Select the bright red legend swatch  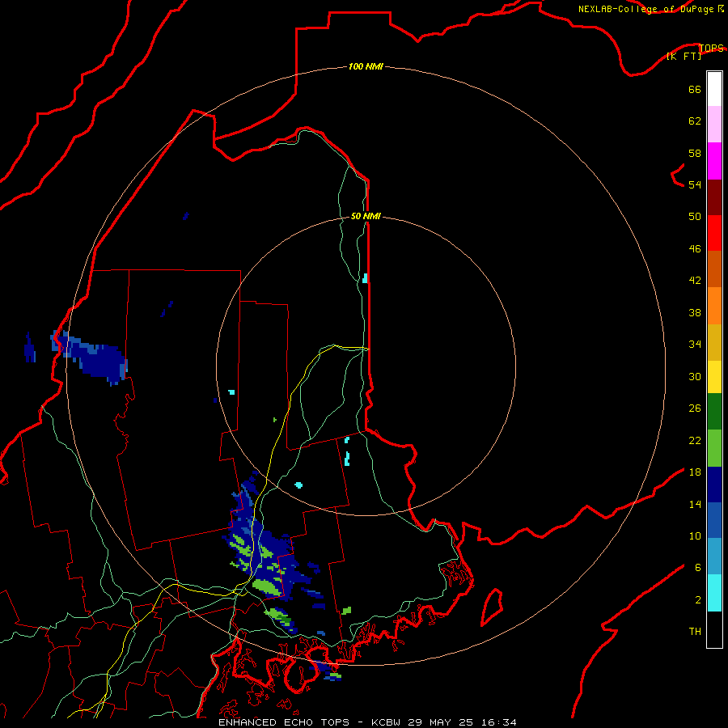click(x=714, y=233)
